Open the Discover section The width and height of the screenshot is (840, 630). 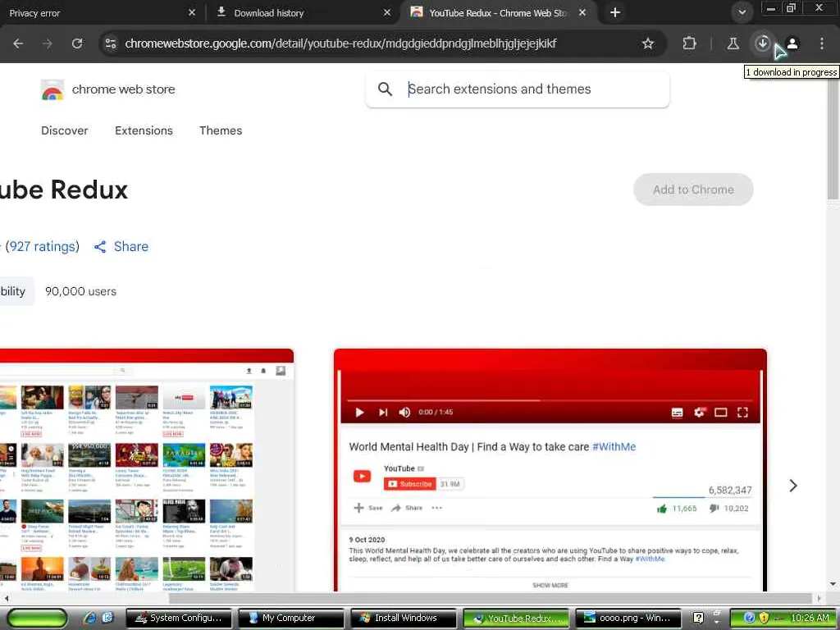(x=64, y=130)
